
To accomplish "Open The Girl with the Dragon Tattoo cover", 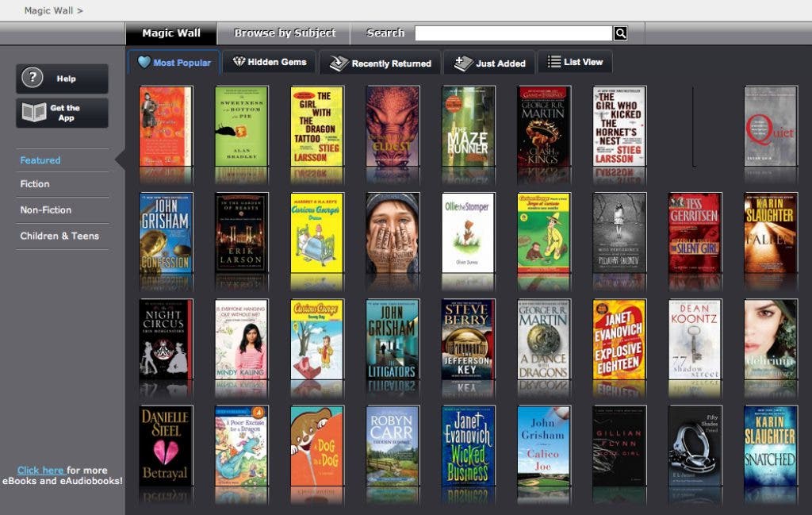I will click(317, 126).
